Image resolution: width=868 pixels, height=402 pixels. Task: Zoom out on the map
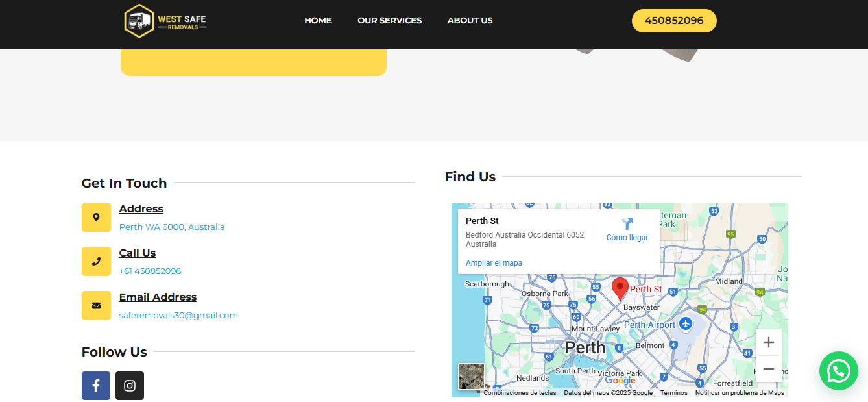pos(768,369)
